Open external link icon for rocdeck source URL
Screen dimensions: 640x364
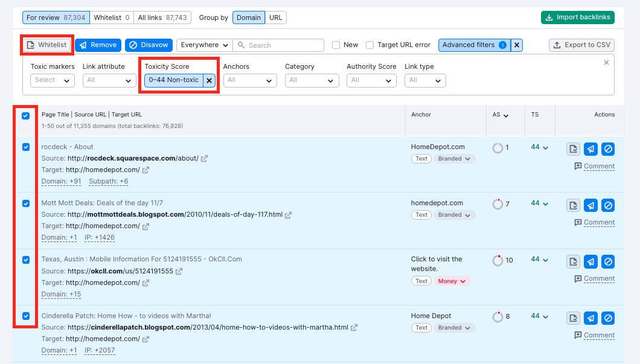coord(205,158)
